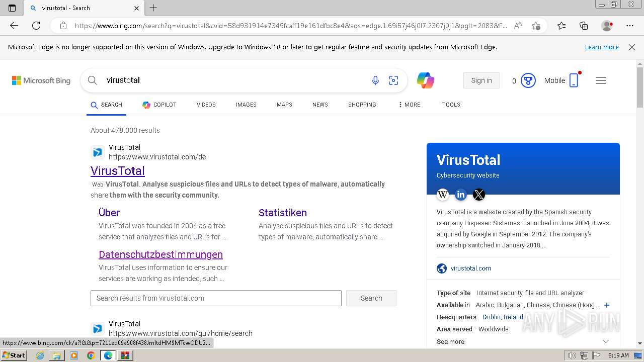Switch to the SHOPPING tab
Viewport: 644px width, 362px height.
(x=362, y=105)
